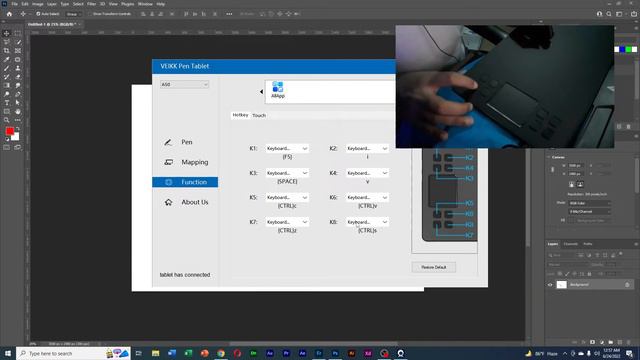Click the AllApp icon in VEIKK window

click(278, 89)
